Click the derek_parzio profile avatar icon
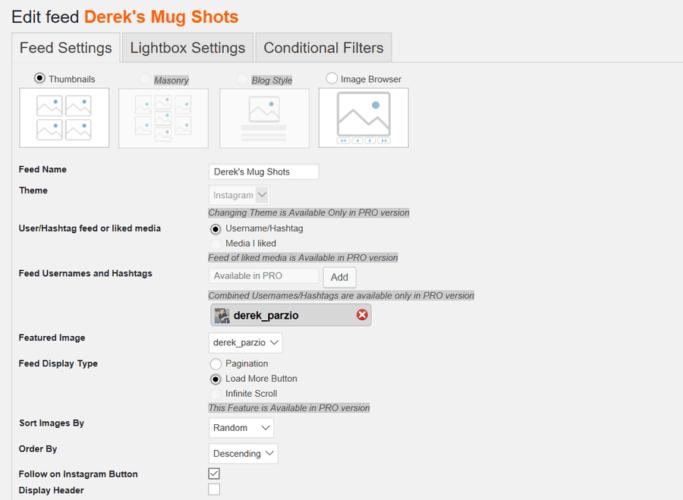Viewport: 683px width, 500px height. pos(223,315)
